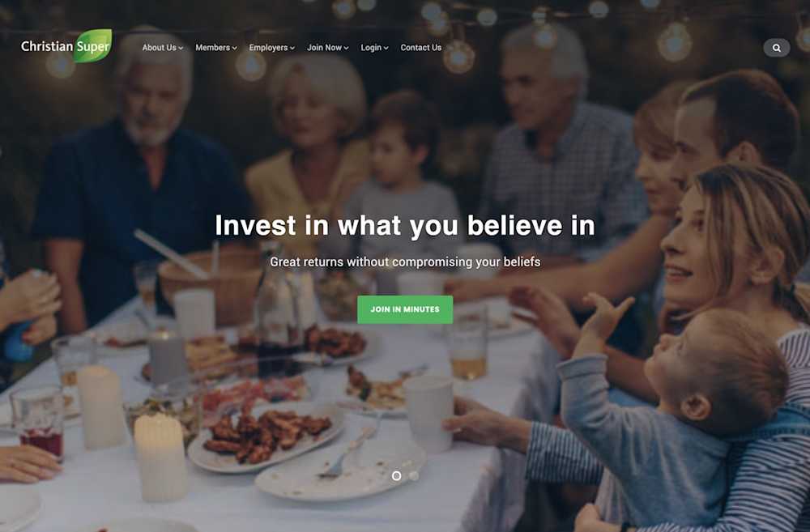Image resolution: width=810 pixels, height=532 pixels.
Task: Select the Join Now navigation item
Action: (327, 48)
